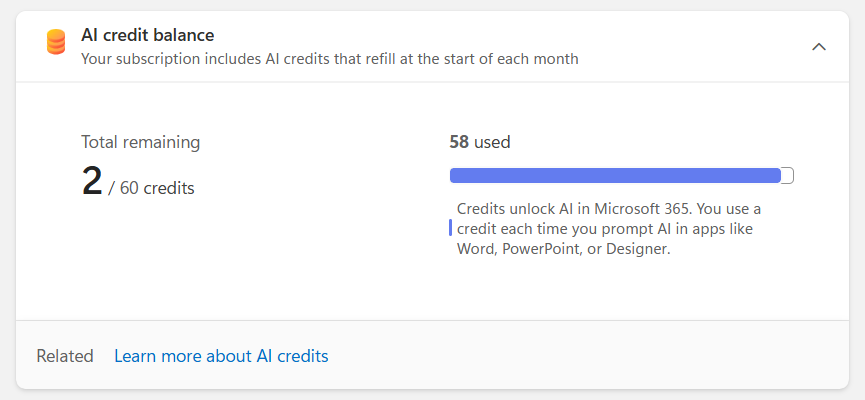Image resolution: width=865 pixels, height=400 pixels.
Task: Click the blue filled credits progress bar
Action: click(x=614, y=176)
